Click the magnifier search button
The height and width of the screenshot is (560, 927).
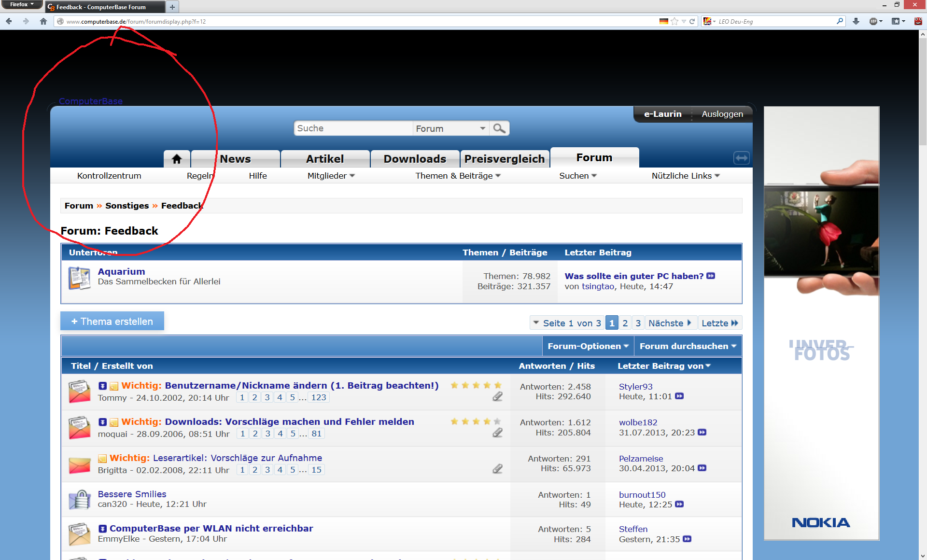[499, 128]
